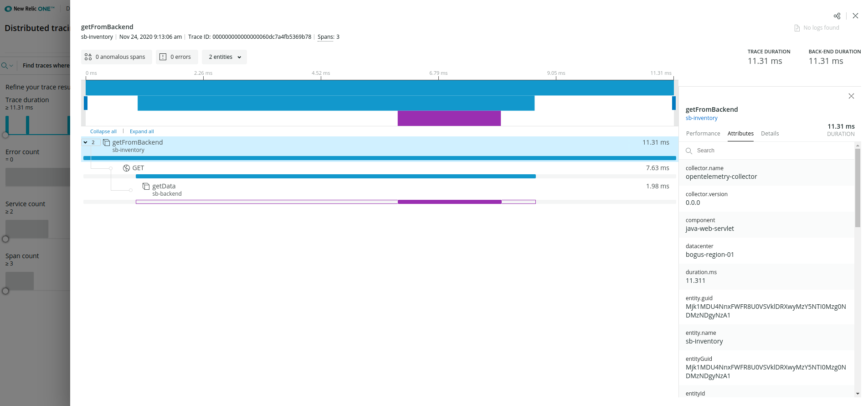Click the No logs found document icon
868x406 pixels.
tap(797, 28)
